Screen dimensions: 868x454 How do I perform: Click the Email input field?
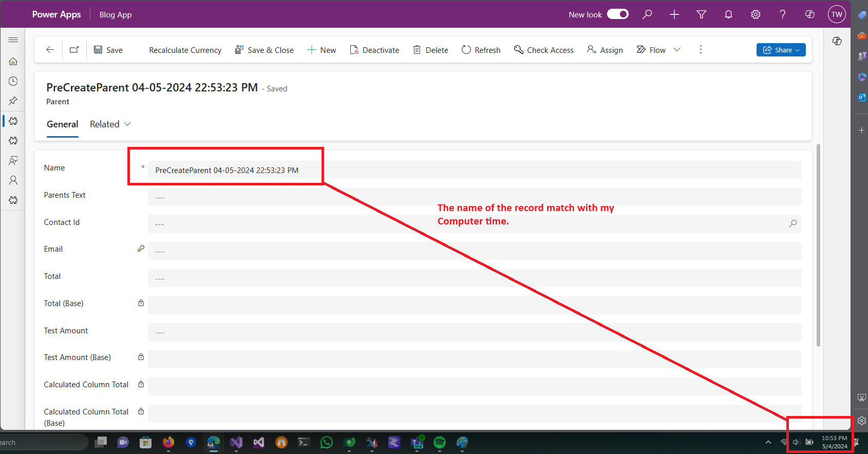(474, 251)
